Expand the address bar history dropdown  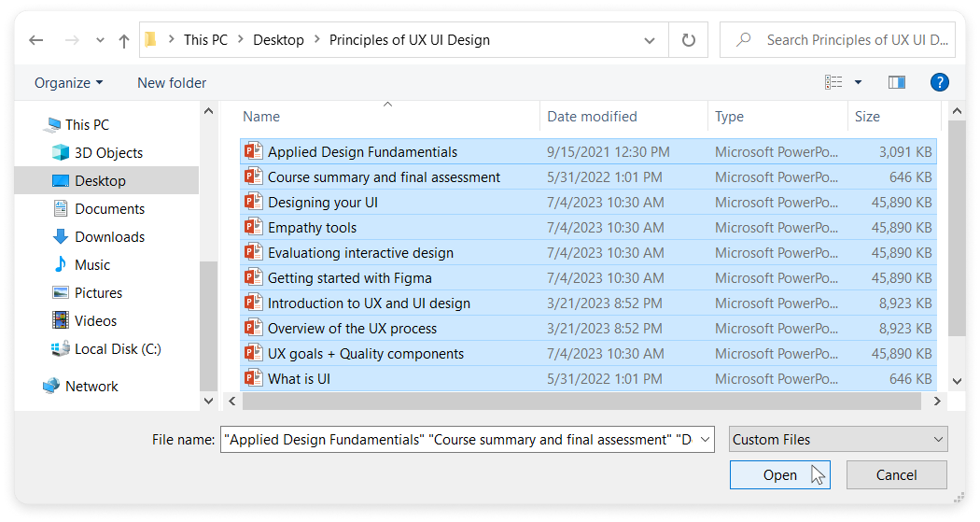click(650, 41)
